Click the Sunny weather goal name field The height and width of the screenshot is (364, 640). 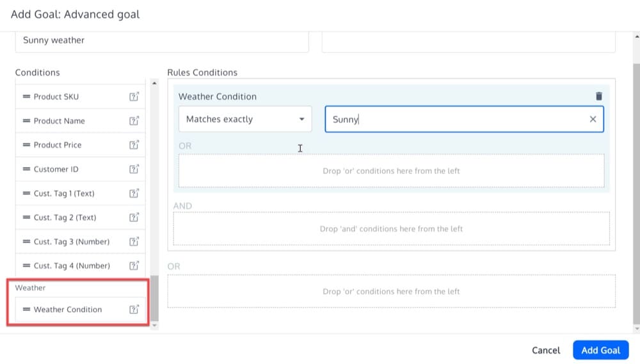click(x=161, y=40)
